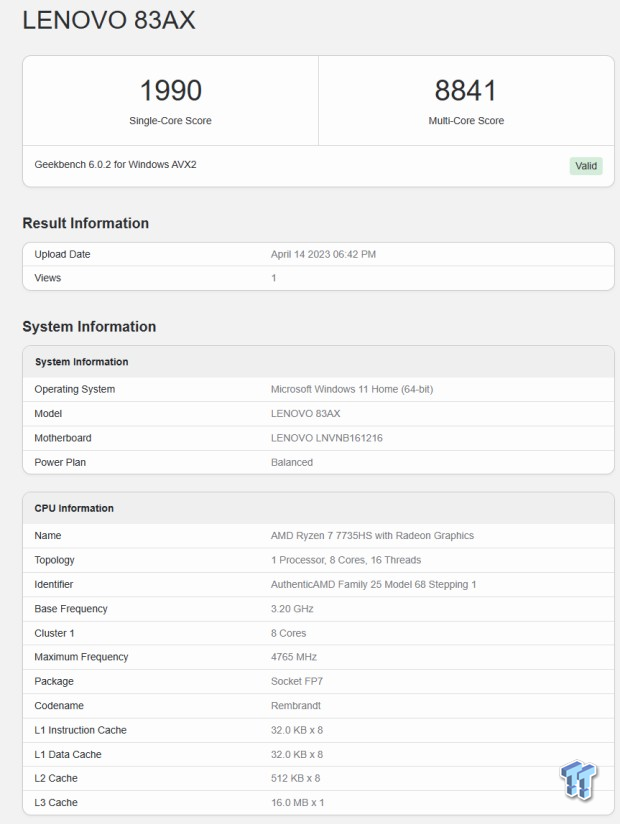Select the 16.0 MB x 1 value

(x=297, y=803)
